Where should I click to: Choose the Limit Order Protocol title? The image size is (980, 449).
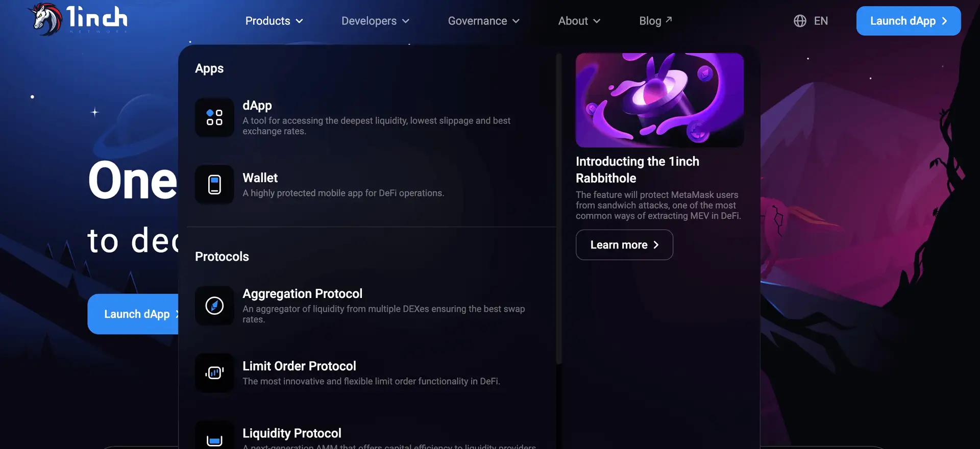299,366
